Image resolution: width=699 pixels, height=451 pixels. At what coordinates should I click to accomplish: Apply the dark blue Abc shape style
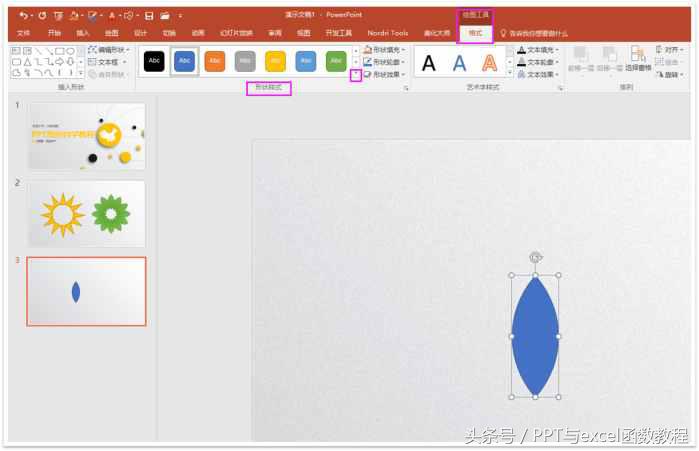coord(185,61)
